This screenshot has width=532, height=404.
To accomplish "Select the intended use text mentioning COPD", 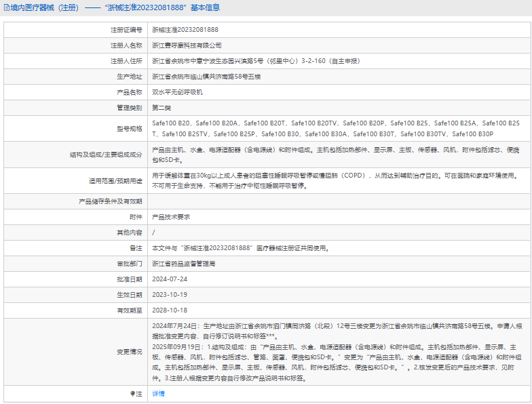I will click(x=335, y=180).
